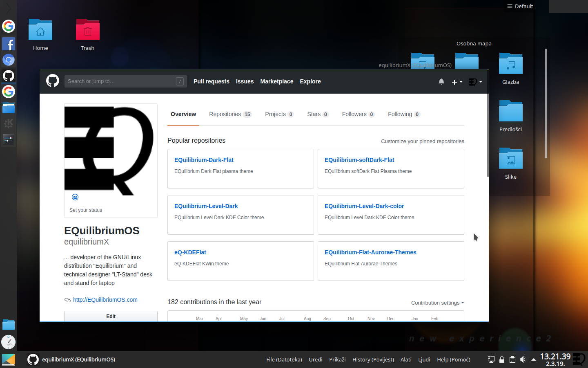The width and height of the screenshot is (588, 368).
Task: Click the top Google icon in the left dock
Action: tap(9, 26)
